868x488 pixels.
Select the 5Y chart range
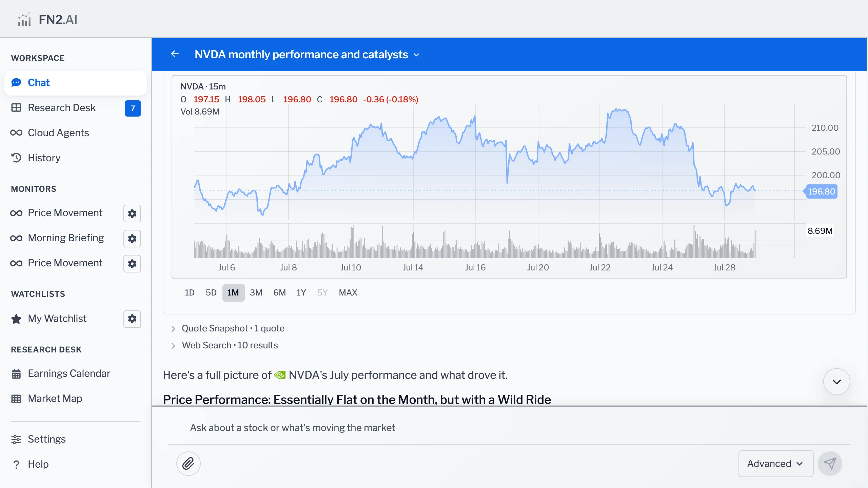pyautogui.click(x=322, y=293)
